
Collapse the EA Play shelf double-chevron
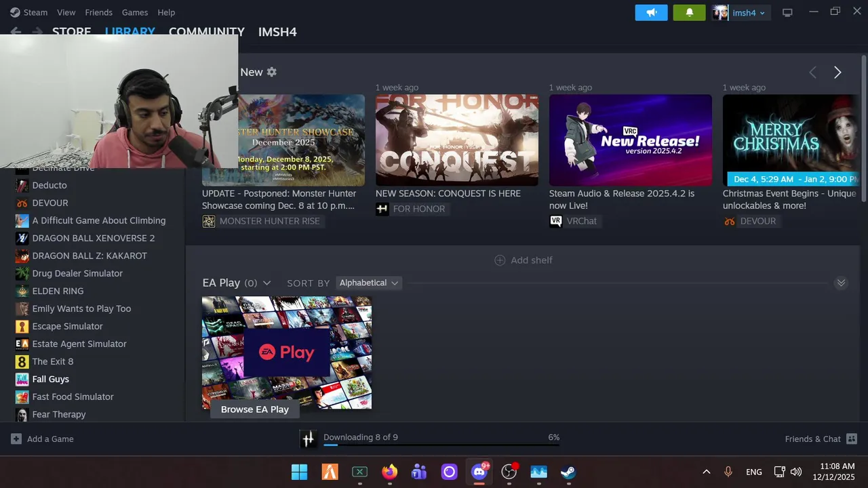(x=841, y=283)
